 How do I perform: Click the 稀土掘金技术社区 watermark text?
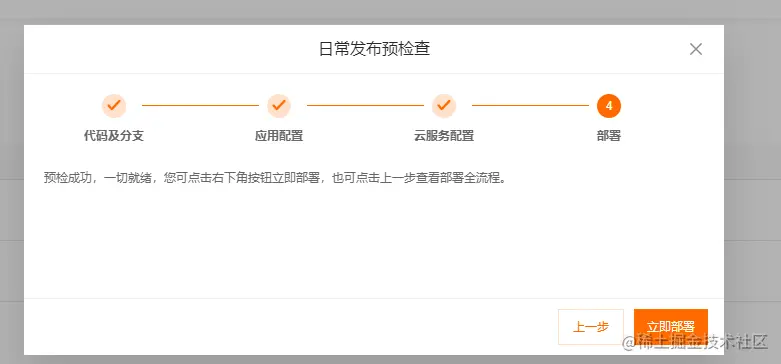(x=696, y=342)
